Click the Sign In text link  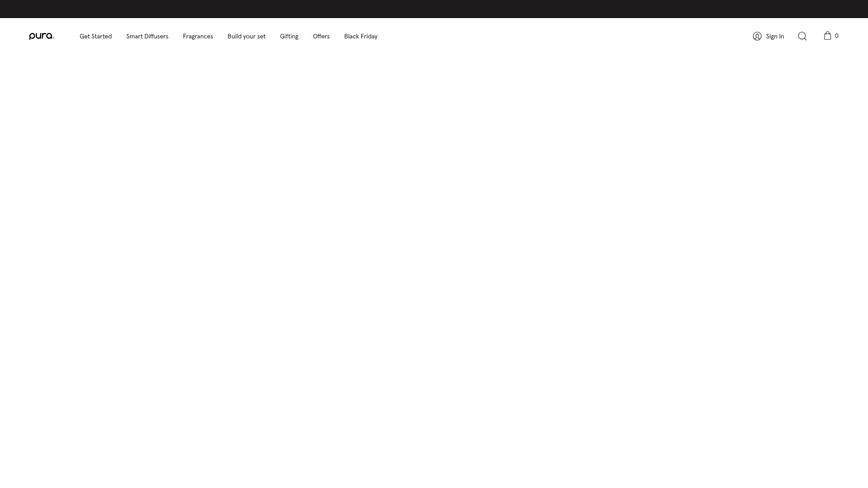(x=775, y=36)
